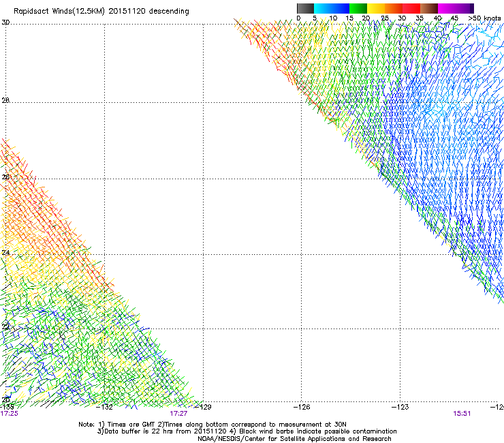Click the latitude label 24
The image size is (504, 443).
click(5, 252)
